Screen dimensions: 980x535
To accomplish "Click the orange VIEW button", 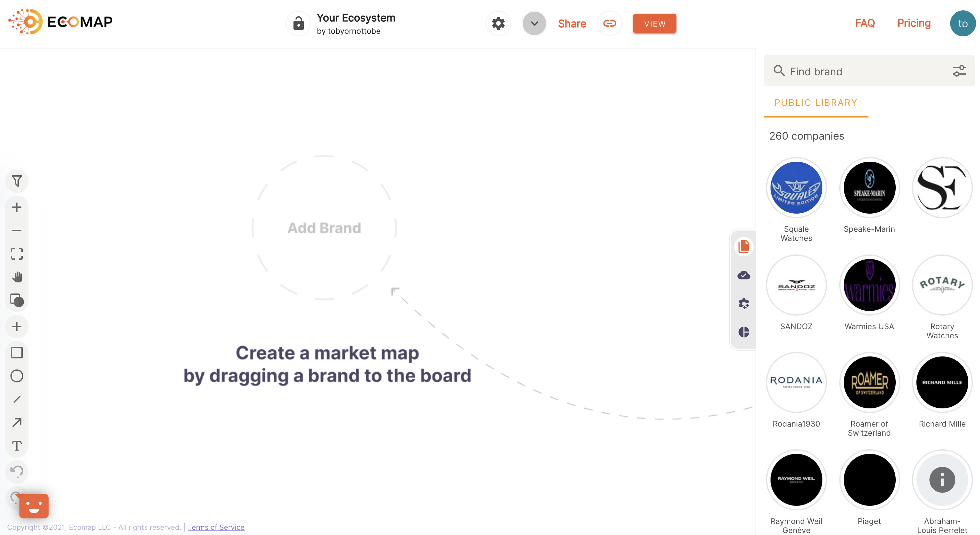I will 654,24.
